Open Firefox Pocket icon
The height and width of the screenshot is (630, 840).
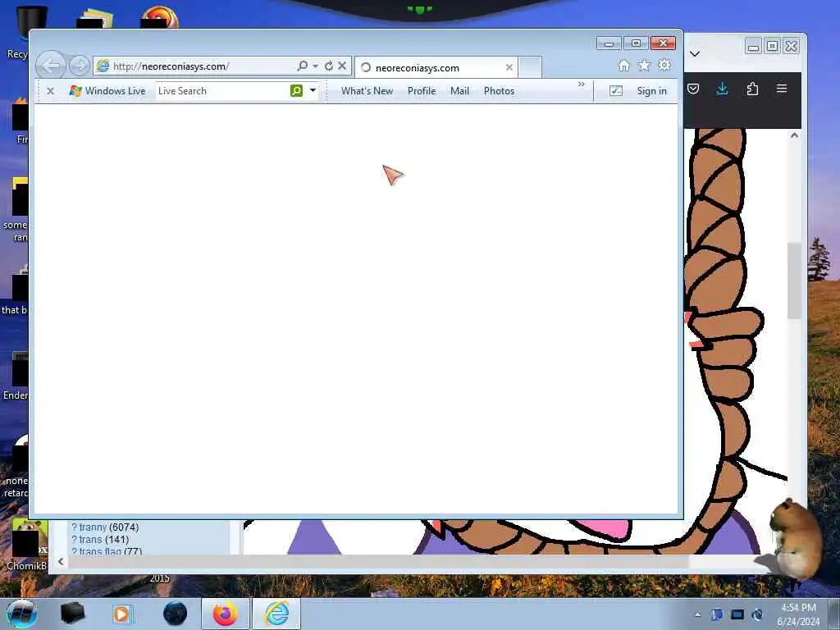coord(692,89)
